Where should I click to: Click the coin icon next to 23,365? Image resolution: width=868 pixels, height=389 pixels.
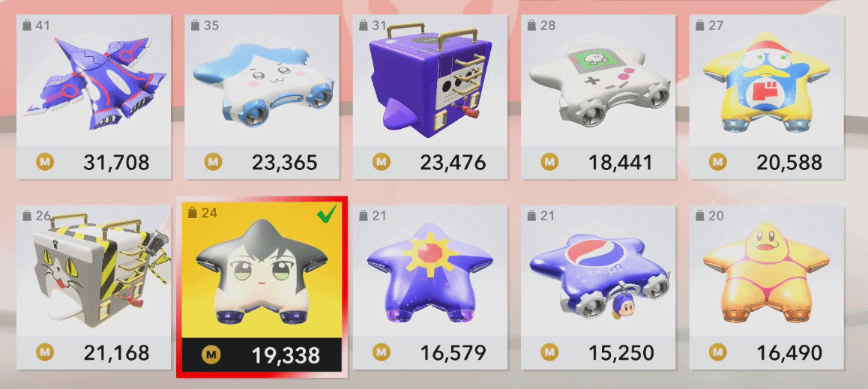(x=213, y=162)
